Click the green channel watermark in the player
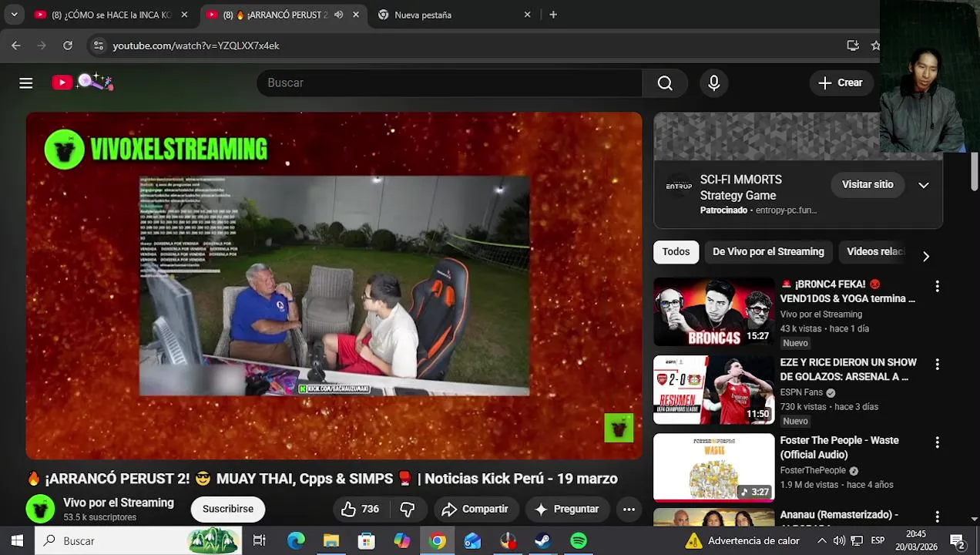Screen dimensions: 980x555 [x=619, y=428]
